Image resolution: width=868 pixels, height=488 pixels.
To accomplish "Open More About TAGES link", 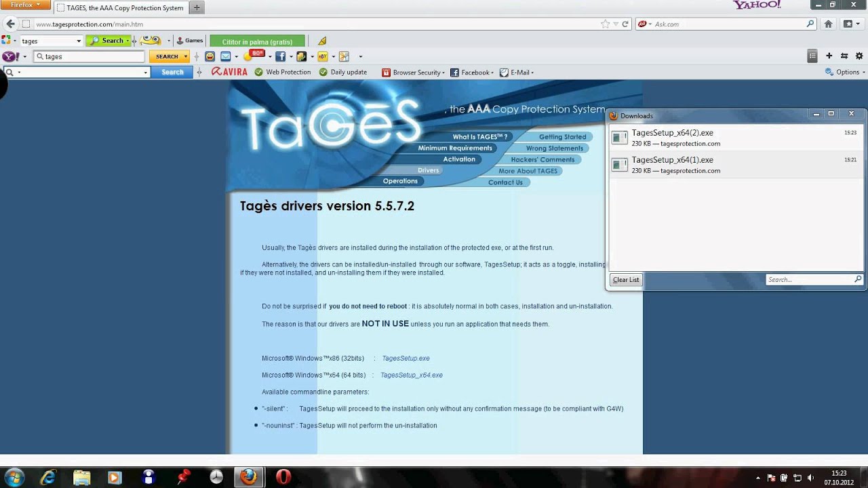I will coord(528,171).
